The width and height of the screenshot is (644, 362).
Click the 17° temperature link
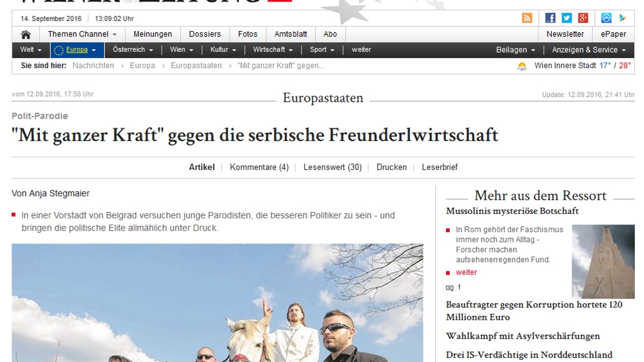coord(604,65)
